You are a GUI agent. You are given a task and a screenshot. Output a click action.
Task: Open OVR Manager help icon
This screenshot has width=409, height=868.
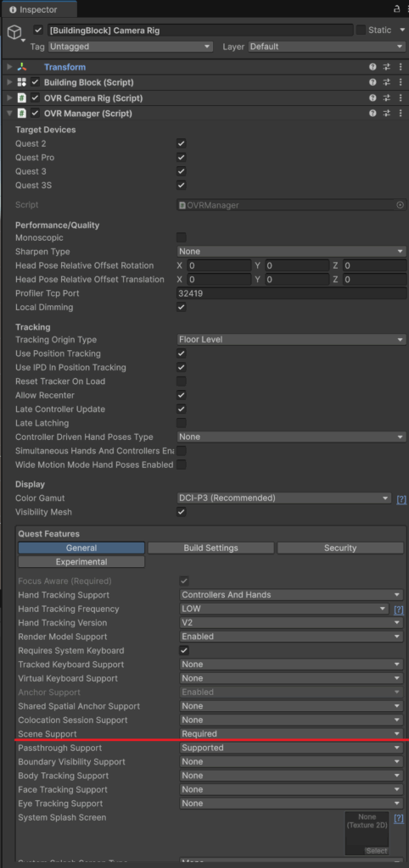point(373,114)
